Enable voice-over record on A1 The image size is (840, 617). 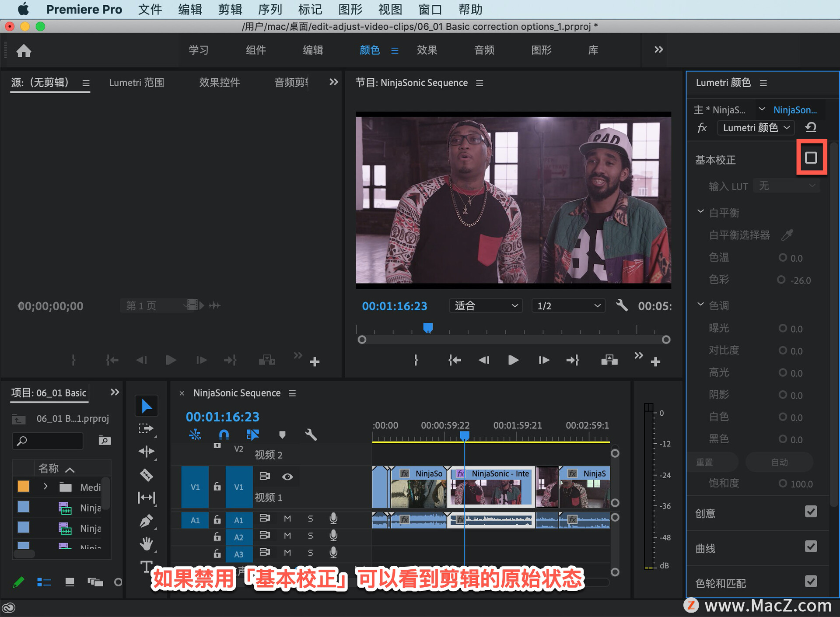[333, 519]
